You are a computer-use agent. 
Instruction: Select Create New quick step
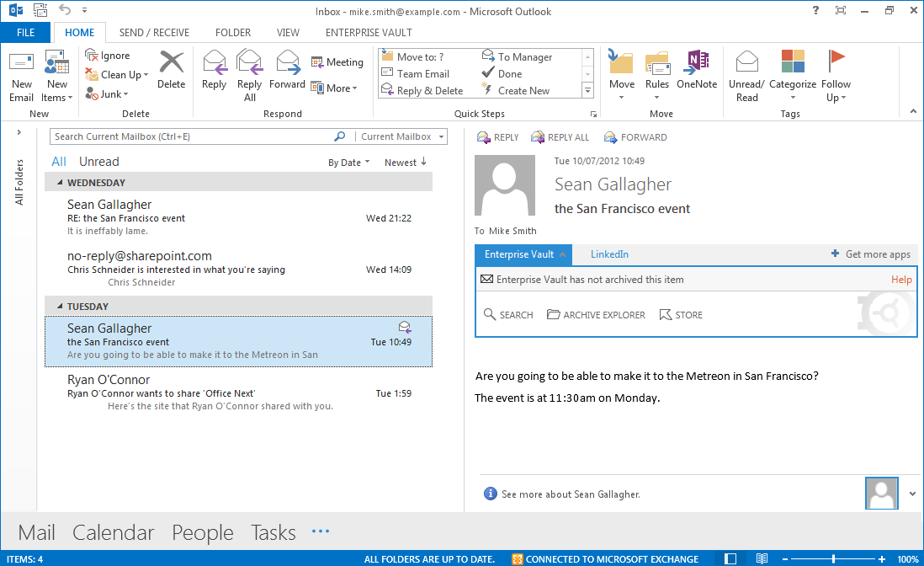516,90
